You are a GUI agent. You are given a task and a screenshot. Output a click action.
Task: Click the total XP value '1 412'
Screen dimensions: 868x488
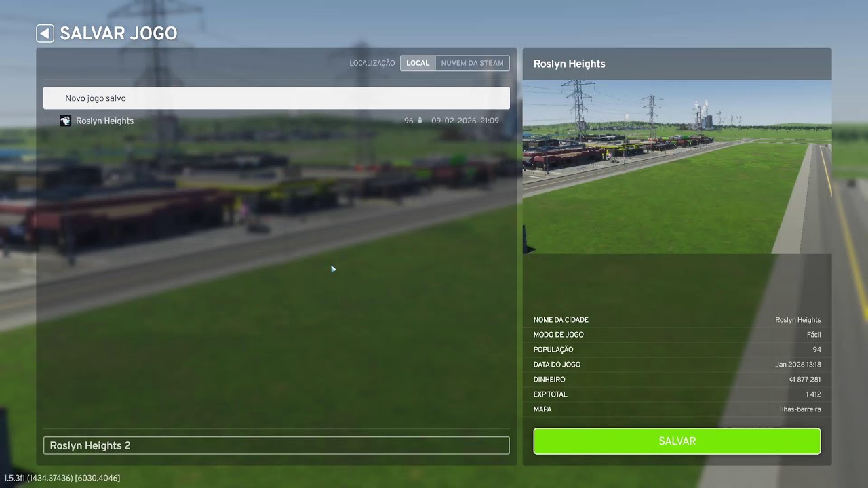pyautogui.click(x=813, y=394)
